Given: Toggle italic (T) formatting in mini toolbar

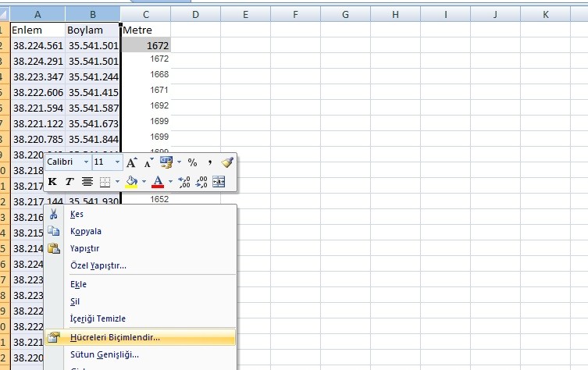Looking at the screenshot, I should click(x=69, y=182).
